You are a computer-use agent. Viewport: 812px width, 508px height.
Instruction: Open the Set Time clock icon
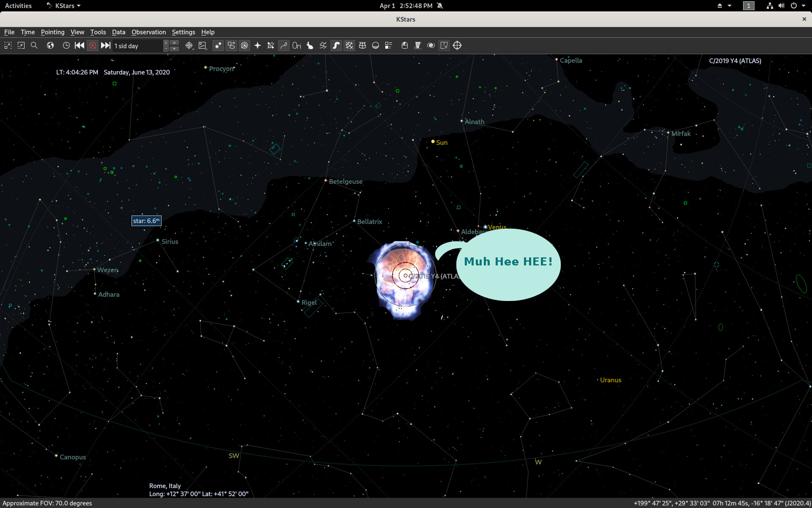click(x=66, y=45)
